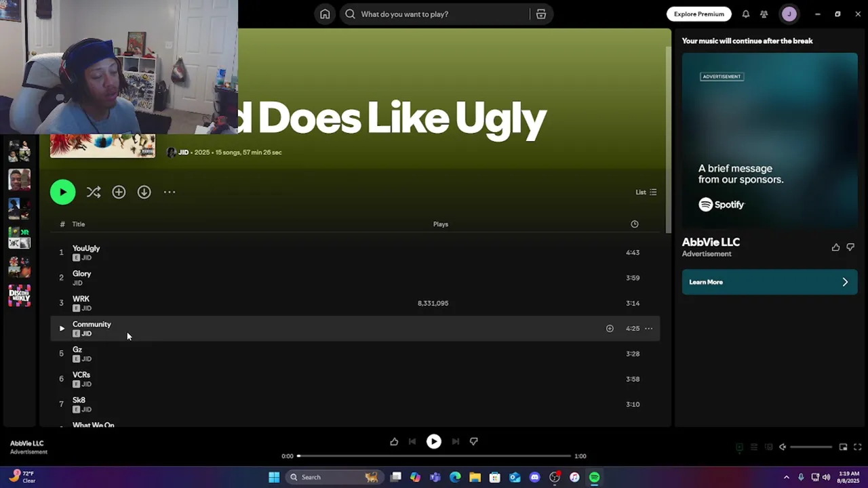This screenshot has width=868, height=488.
Task: Focus the 'What do you want to play?' search box
Action: pos(434,14)
